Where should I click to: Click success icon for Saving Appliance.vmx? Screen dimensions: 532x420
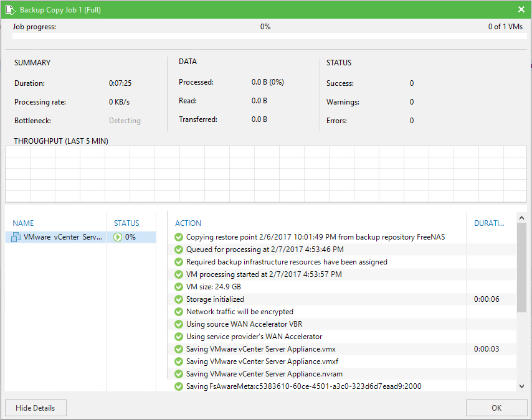179,349
